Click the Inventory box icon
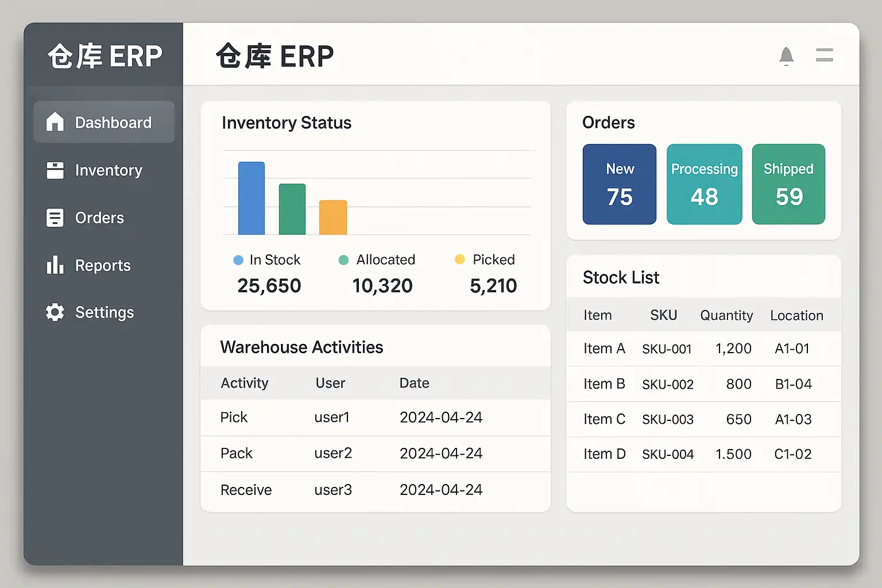The height and width of the screenshot is (588, 882). [55, 170]
